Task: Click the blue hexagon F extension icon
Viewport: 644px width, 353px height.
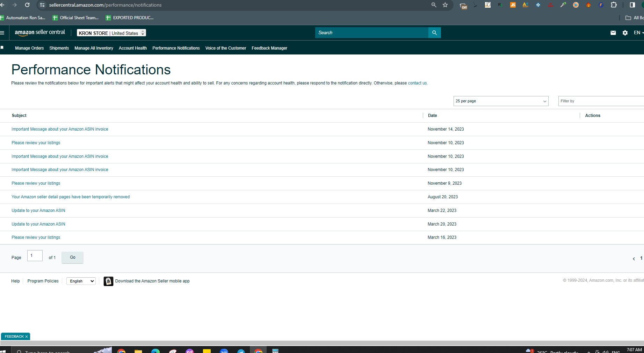Action: [601, 5]
